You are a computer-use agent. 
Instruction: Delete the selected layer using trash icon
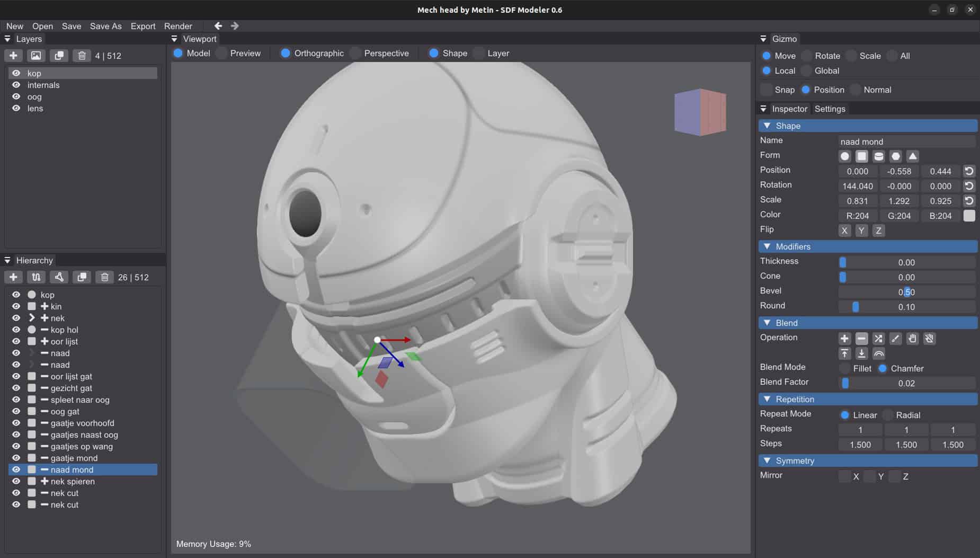82,55
